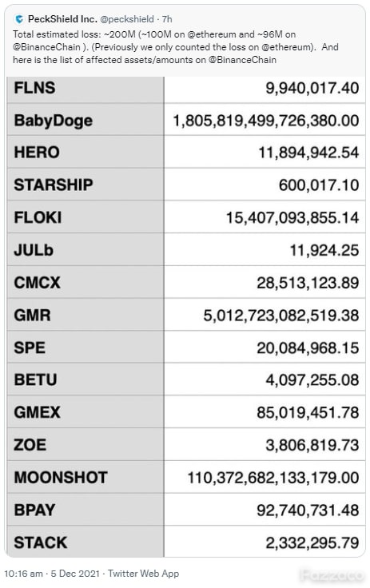Screen dimensions: 370x588
Task: Open @BinanceChain mention before the parenthesis
Action: click(46, 47)
